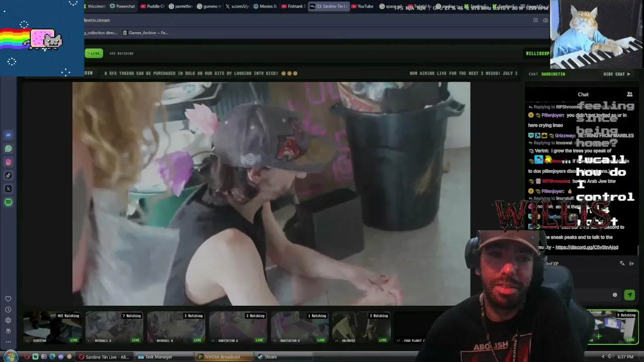This screenshot has height=362, width=644.
Task: Click the Windows Start orb
Action: (x=10, y=356)
